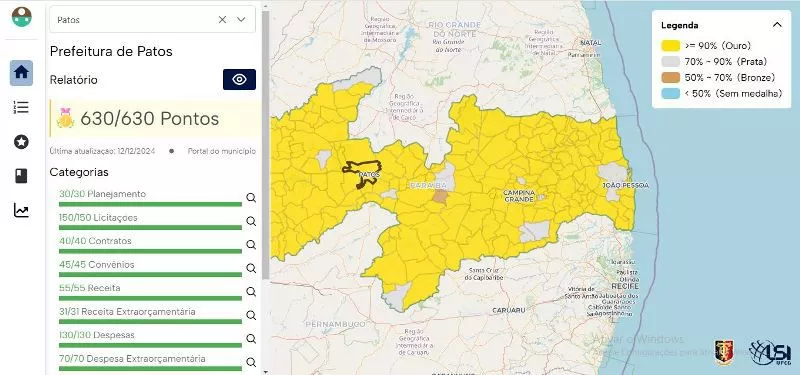This screenshot has width=800, height=375.
Task: Expand the municipality dropdown arrow
Action: tap(241, 19)
